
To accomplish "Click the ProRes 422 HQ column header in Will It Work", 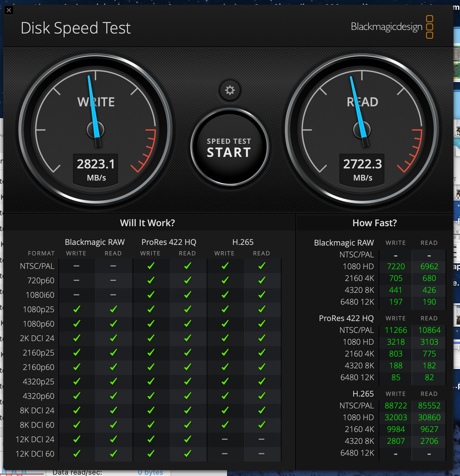I will [169, 242].
